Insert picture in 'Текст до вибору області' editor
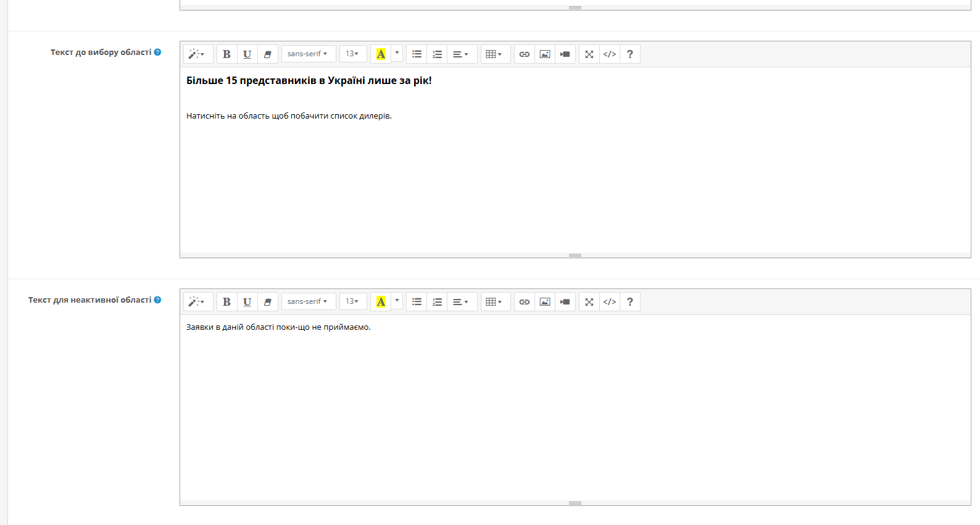Viewport: 980px width, 525px height. tap(545, 54)
